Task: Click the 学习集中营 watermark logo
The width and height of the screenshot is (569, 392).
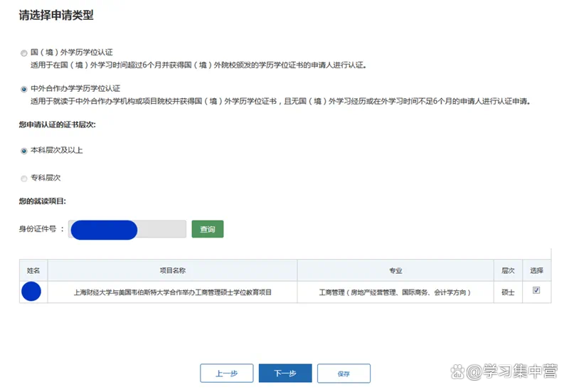Action: (x=509, y=371)
